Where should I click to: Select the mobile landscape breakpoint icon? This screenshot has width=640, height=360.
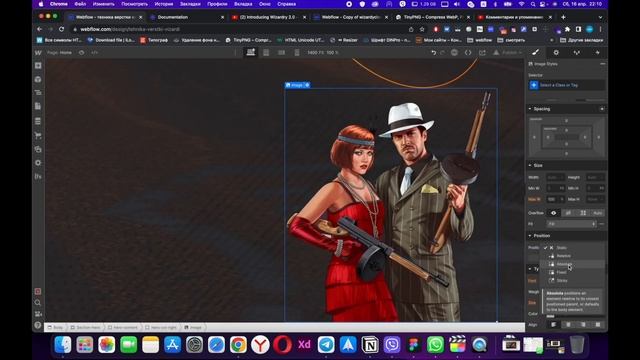[x=281, y=53]
